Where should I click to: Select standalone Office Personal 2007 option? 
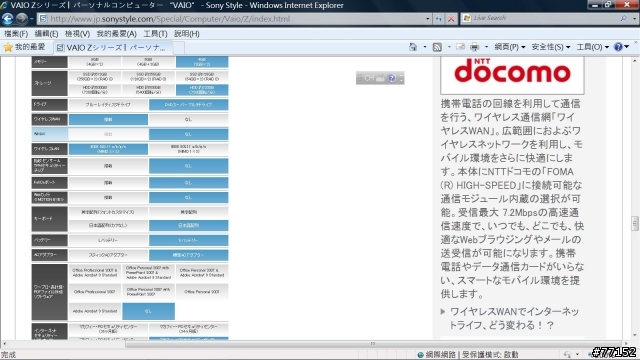click(x=202, y=292)
